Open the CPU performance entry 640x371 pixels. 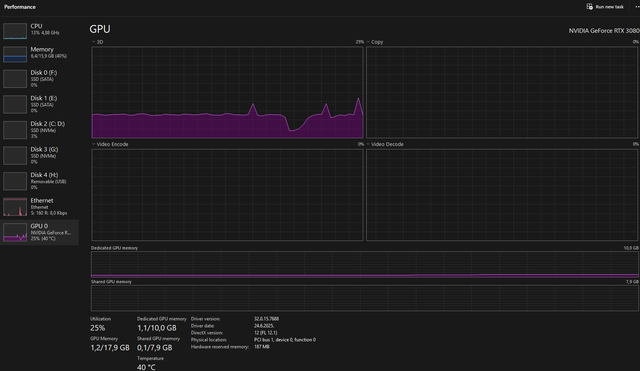40,30
